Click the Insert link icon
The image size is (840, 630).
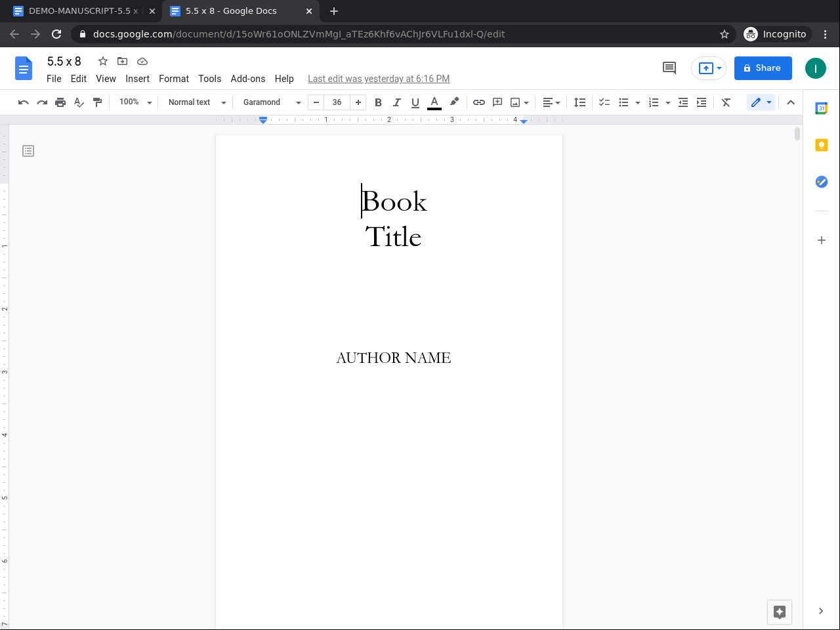pos(479,102)
